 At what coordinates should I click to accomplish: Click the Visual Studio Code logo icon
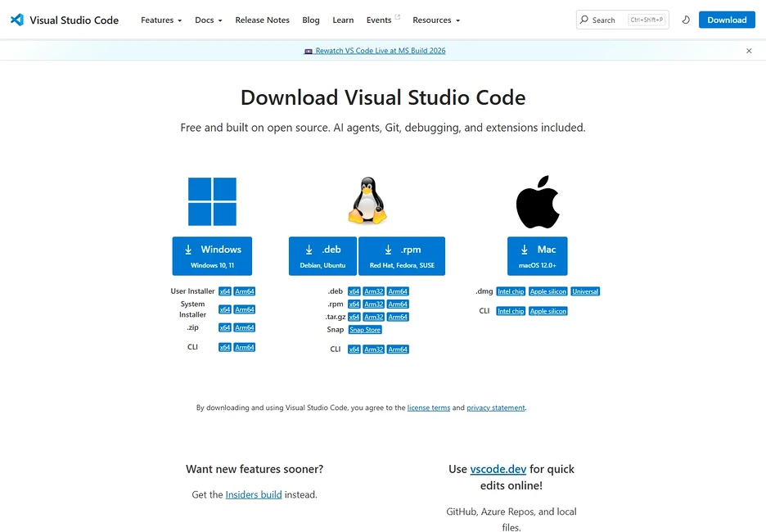pyautogui.click(x=17, y=20)
